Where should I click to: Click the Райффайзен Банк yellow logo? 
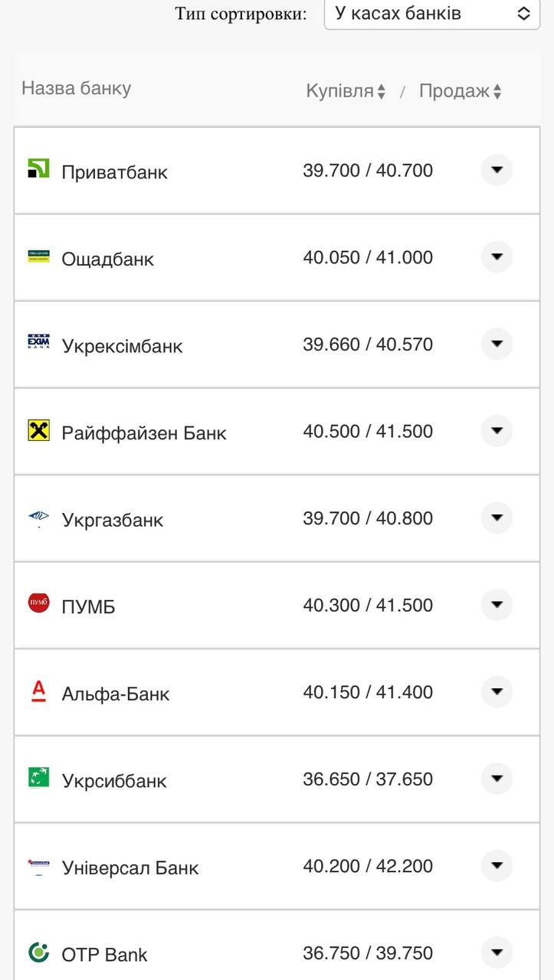pos(38,430)
